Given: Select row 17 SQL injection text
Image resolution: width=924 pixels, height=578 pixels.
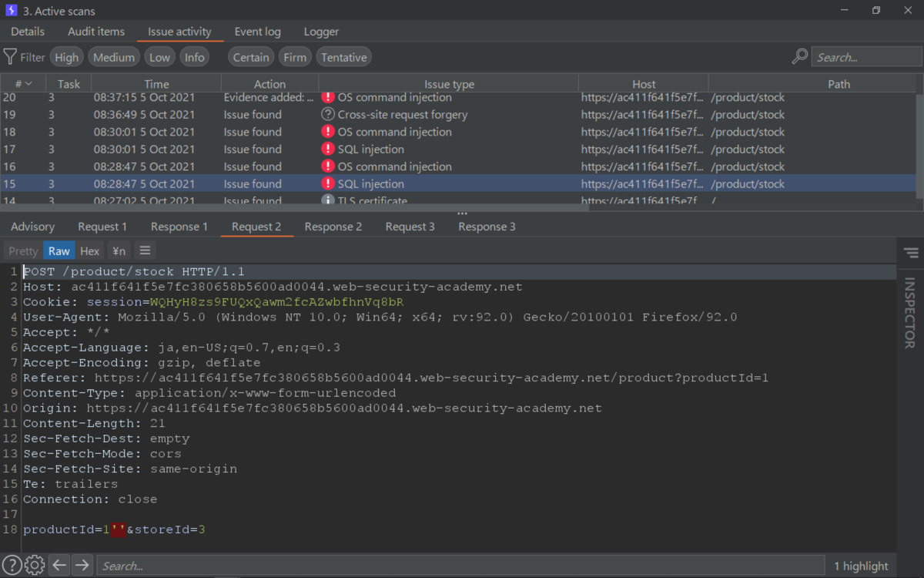Looking at the screenshot, I should (x=371, y=149).
